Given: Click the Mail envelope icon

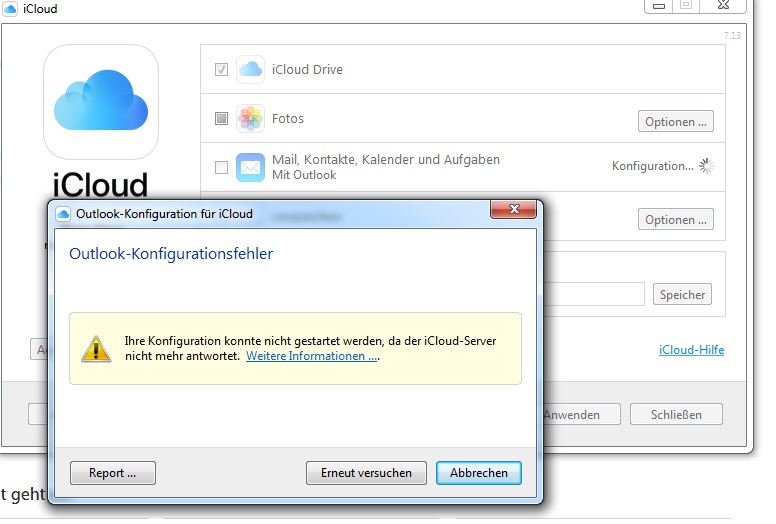Looking at the screenshot, I should coord(250,167).
